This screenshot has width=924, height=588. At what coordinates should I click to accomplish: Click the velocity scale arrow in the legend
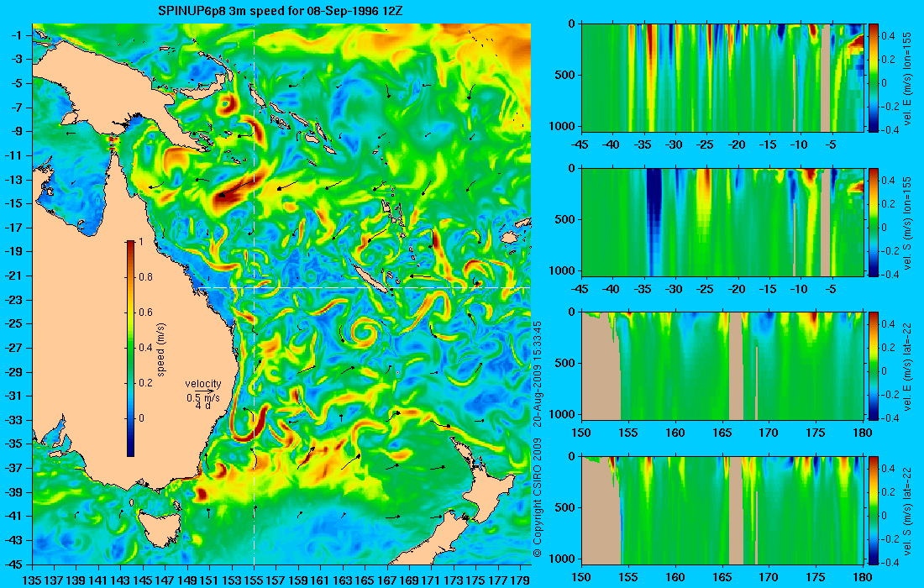pos(204,391)
